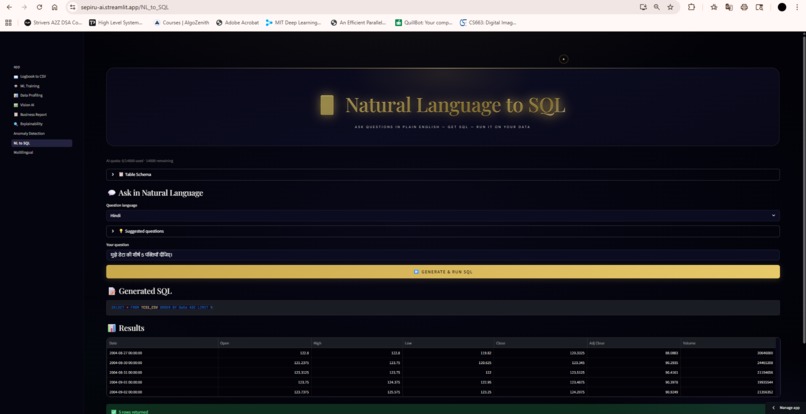The width and height of the screenshot is (806, 414).
Task: Go back using the browser back arrow
Action: 9,7
